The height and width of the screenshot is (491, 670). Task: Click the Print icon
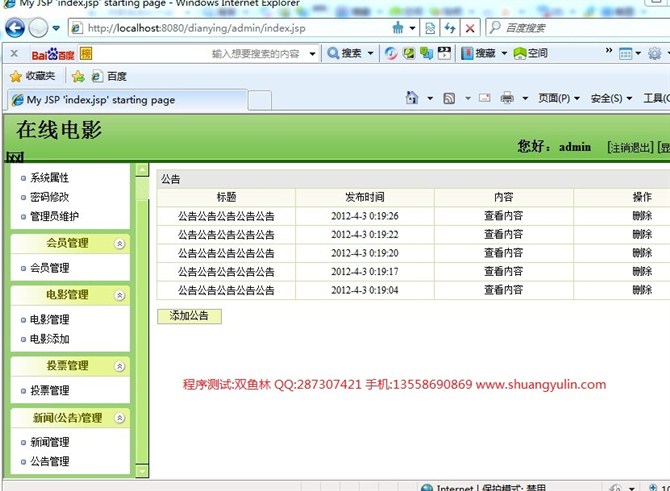(507, 98)
